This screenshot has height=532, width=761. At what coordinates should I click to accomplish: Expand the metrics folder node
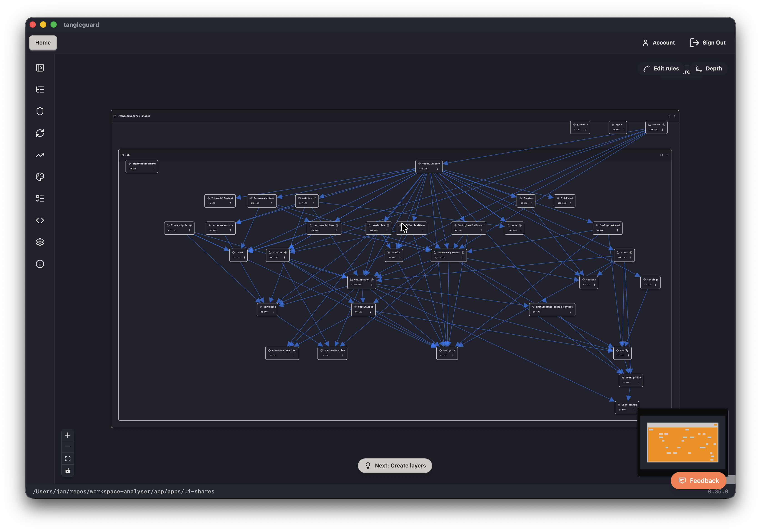click(x=315, y=198)
